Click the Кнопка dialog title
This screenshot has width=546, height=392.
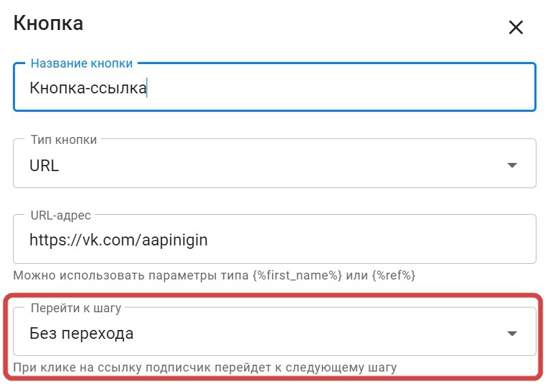(x=48, y=23)
